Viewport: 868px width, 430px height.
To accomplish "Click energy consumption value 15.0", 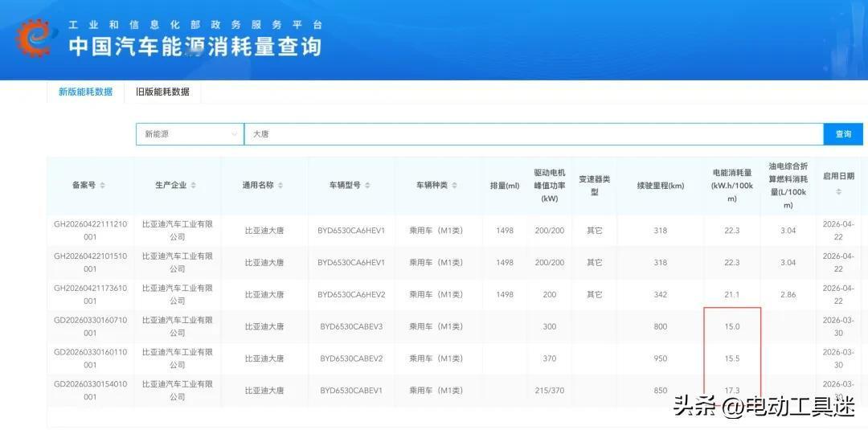I will coord(732,326).
